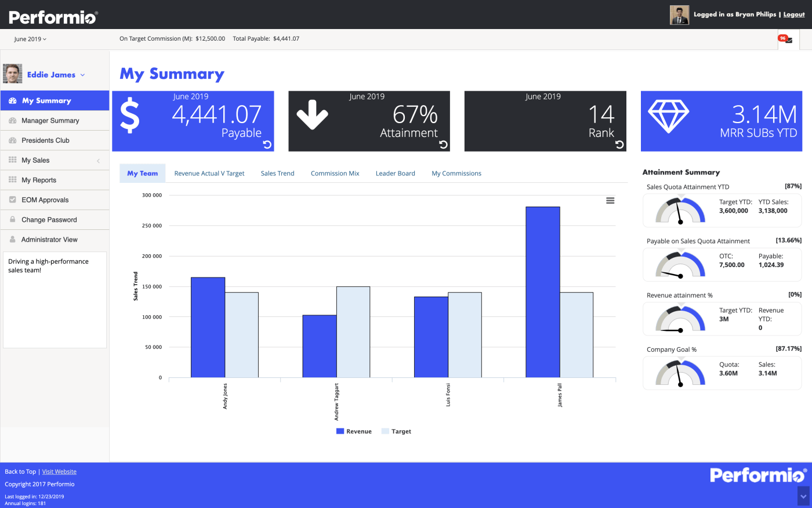Open the June 2019 period dropdown

30,39
